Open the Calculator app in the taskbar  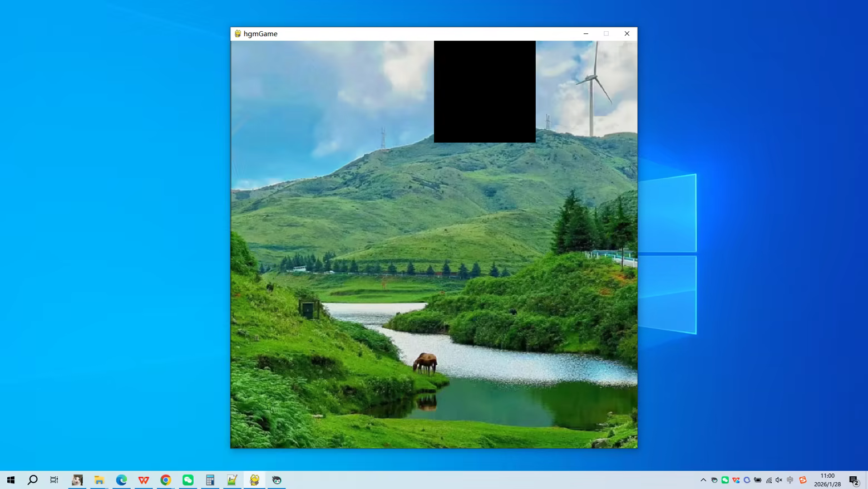point(210,480)
